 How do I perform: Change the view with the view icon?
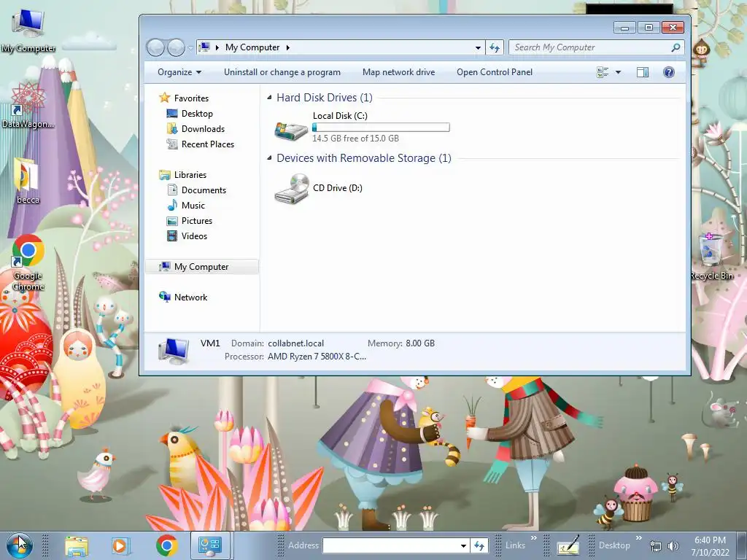tap(603, 72)
